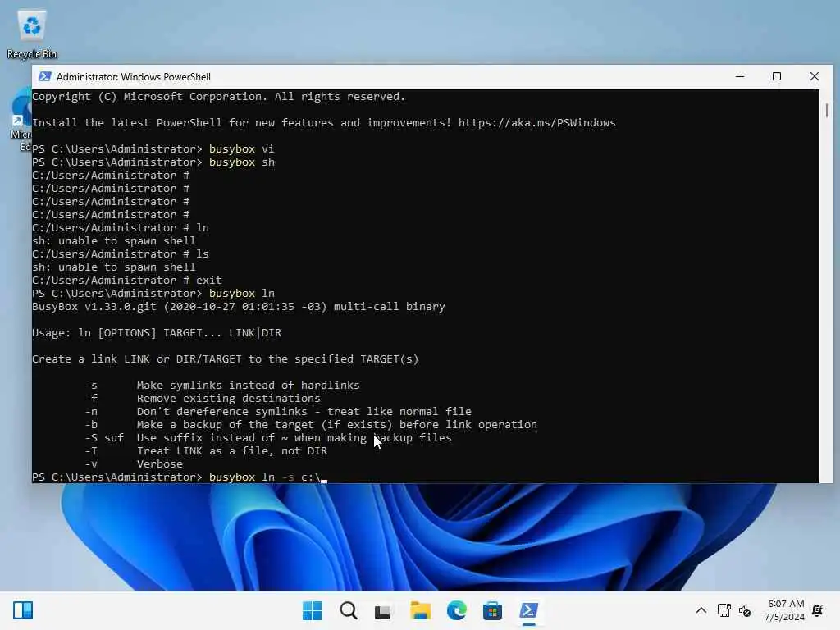
Task: Open the Windows Start menu
Action: tap(312, 610)
